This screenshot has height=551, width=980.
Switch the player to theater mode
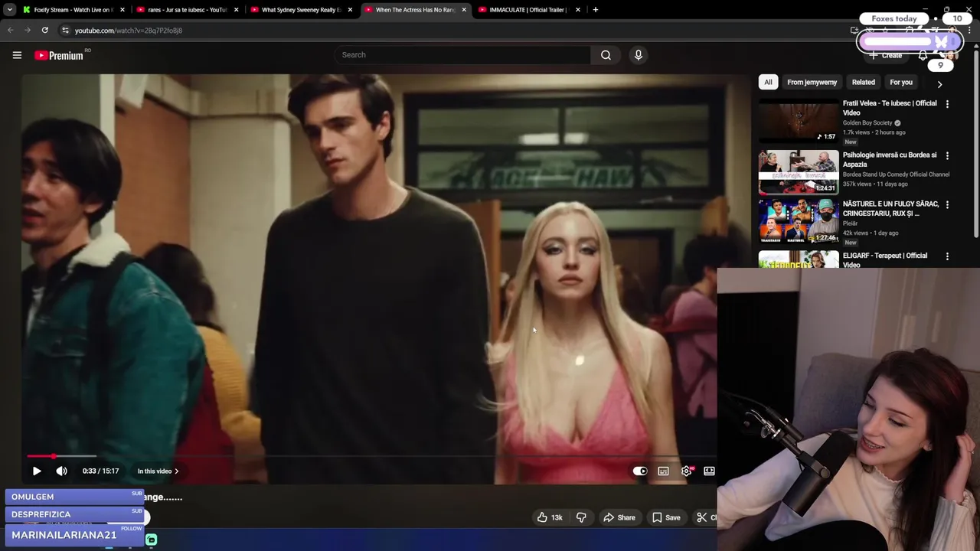709,471
